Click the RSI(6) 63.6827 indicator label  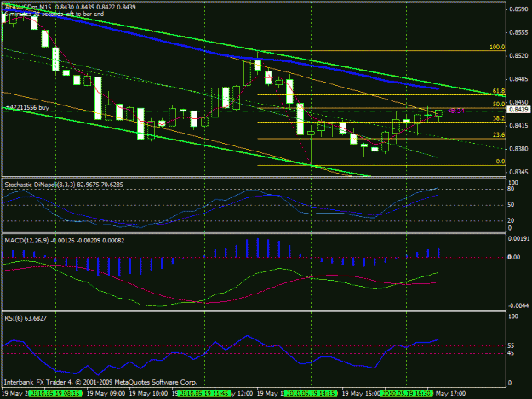point(26,318)
